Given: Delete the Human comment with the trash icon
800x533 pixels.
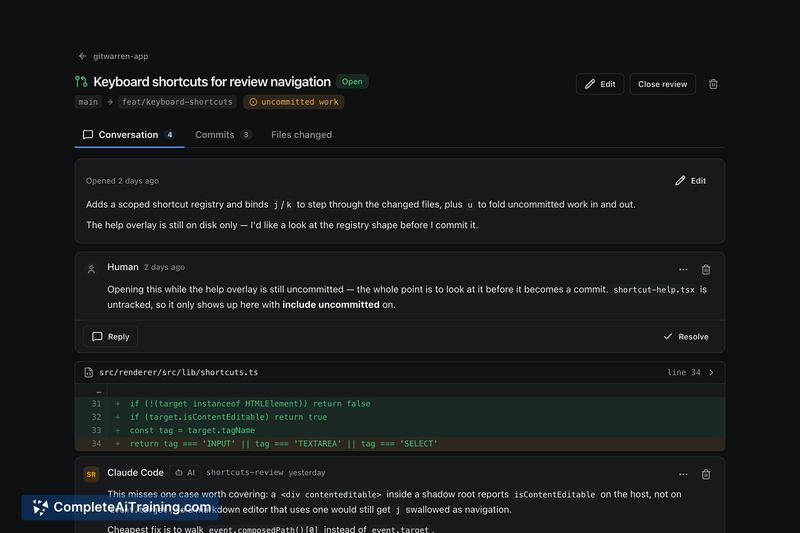Looking at the screenshot, I should click(706, 269).
